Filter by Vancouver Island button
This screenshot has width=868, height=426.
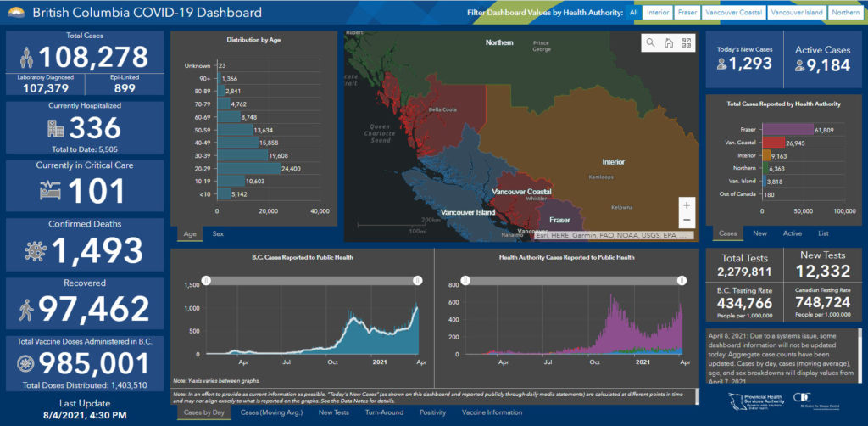click(797, 13)
